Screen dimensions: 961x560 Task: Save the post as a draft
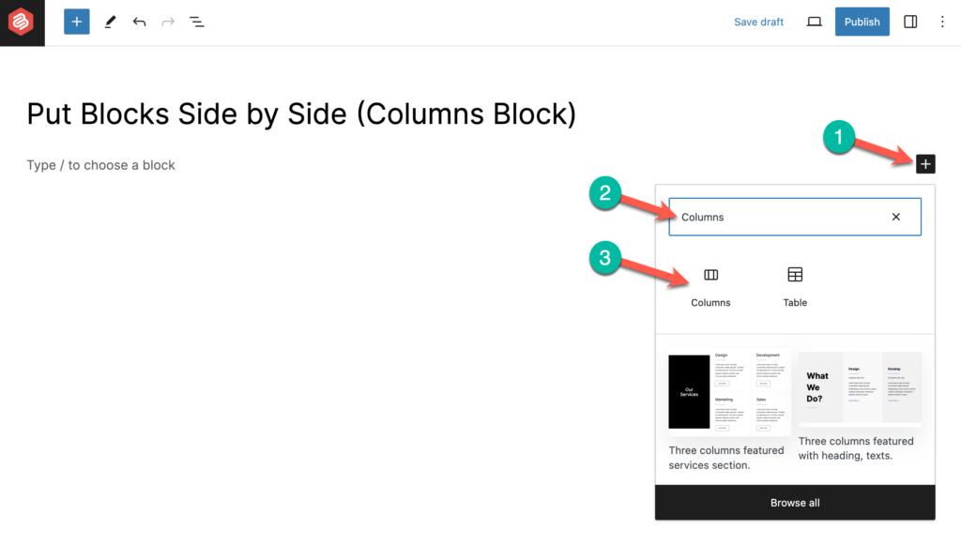pos(758,21)
